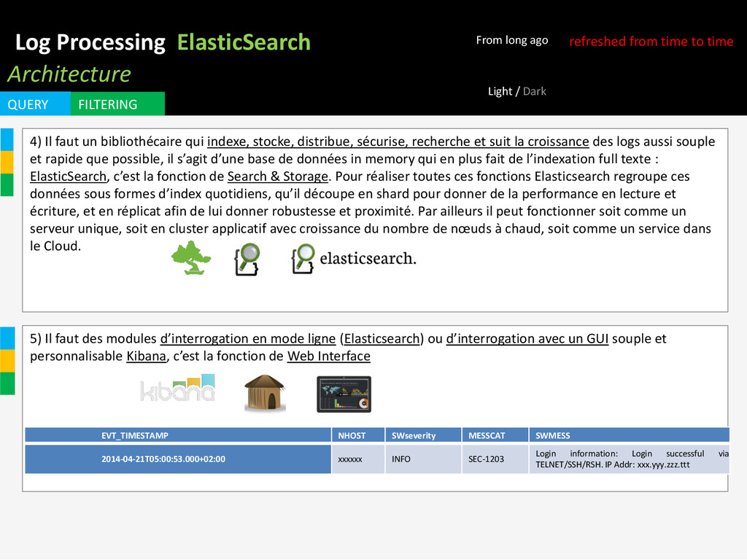Screen dimensions: 747x560
Task: Select the xxxxxx host cell
Action: click(x=358, y=459)
